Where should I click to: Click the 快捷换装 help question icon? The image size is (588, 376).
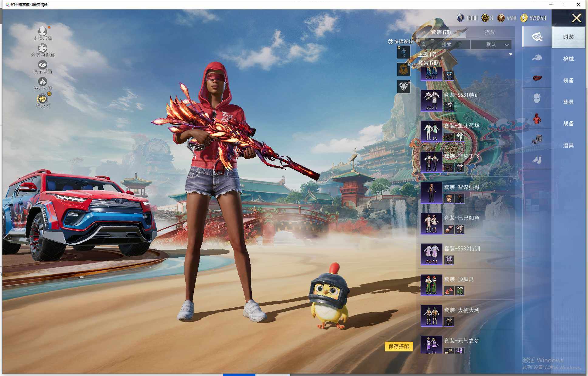(390, 42)
